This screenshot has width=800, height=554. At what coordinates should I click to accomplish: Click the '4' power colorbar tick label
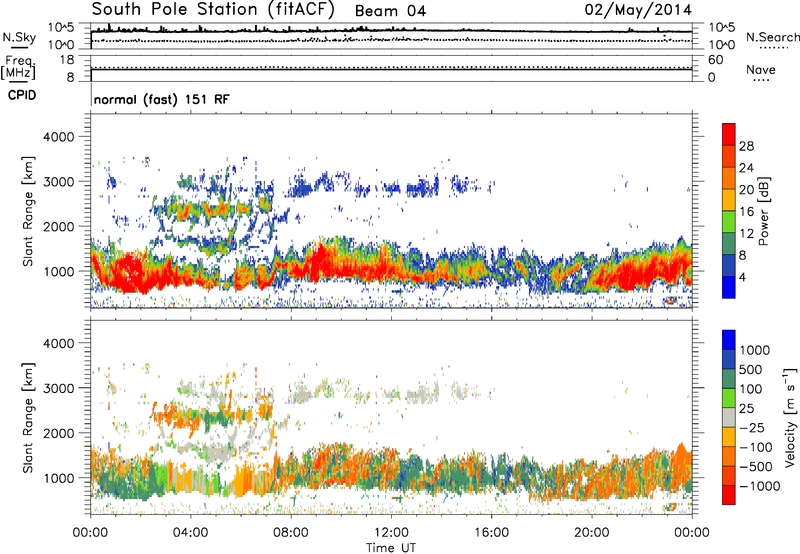click(x=742, y=277)
